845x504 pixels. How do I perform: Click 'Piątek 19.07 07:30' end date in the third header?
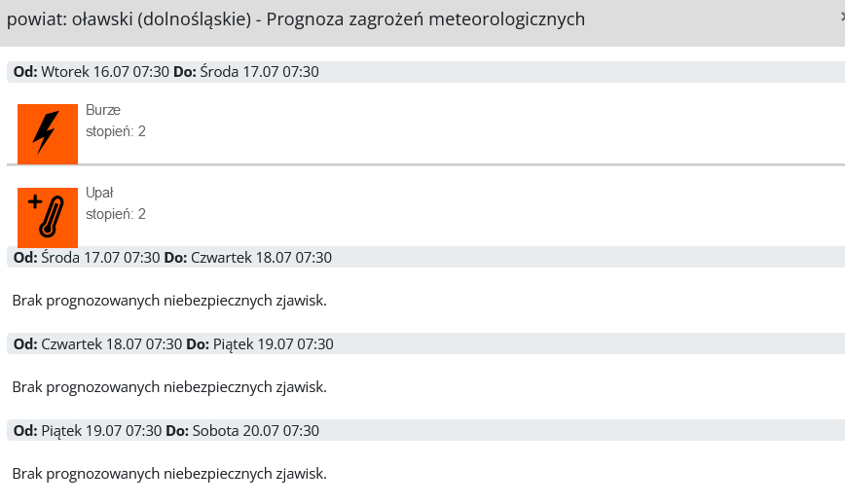tap(274, 344)
